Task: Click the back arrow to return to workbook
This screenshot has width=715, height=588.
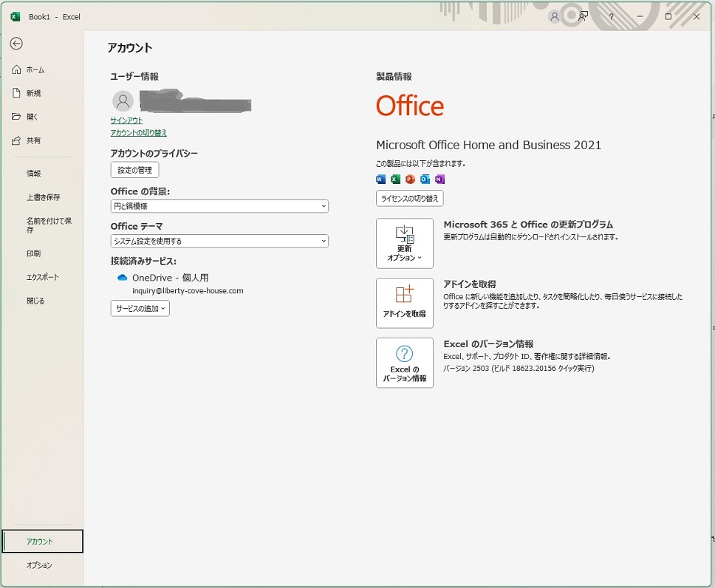Action: point(16,44)
